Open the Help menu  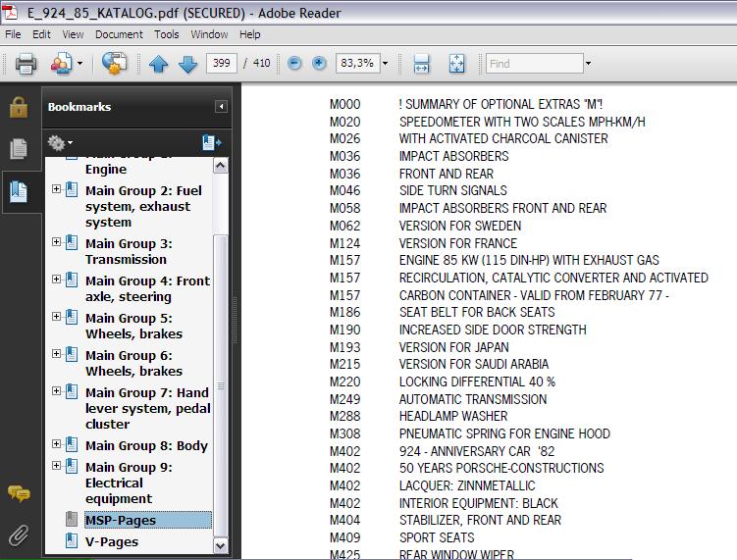coord(249,34)
